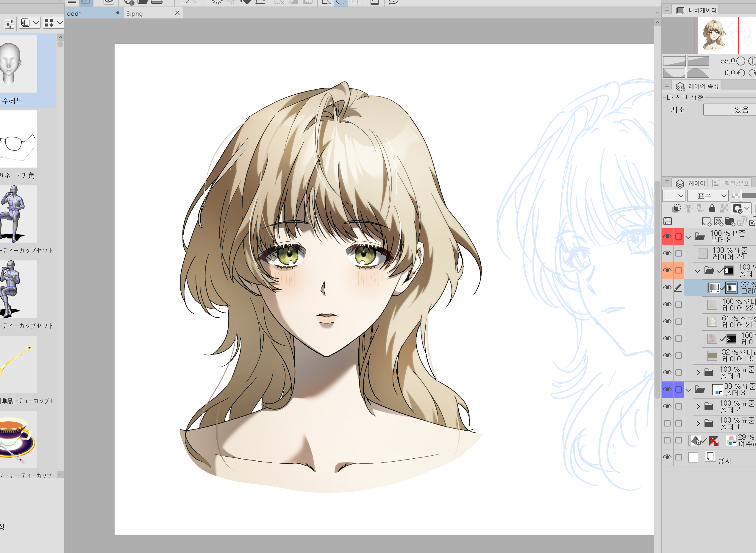This screenshot has width=756, height=553.
Task: Close the 3.png tab
Action: [177, 13]
